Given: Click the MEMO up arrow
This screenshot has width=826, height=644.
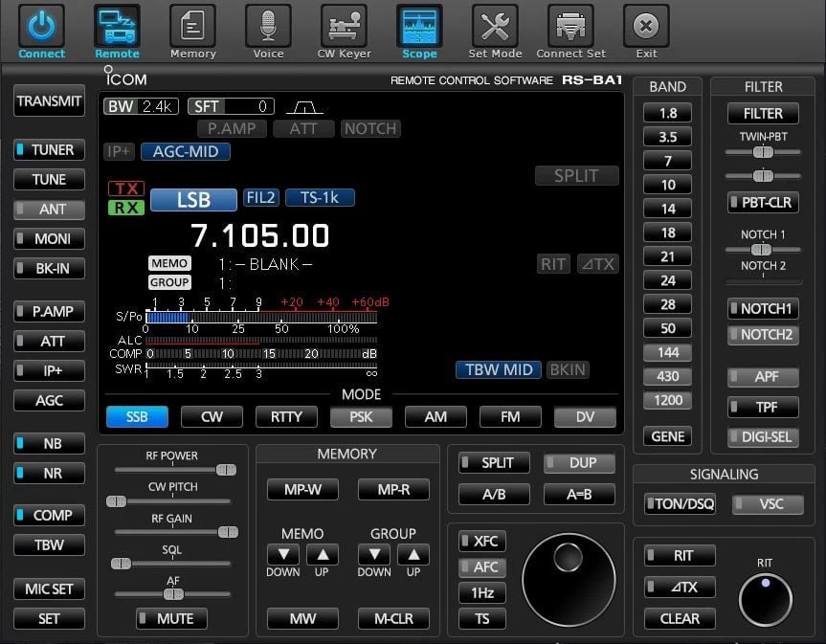Looking at the screenshot, I should 323,554.
